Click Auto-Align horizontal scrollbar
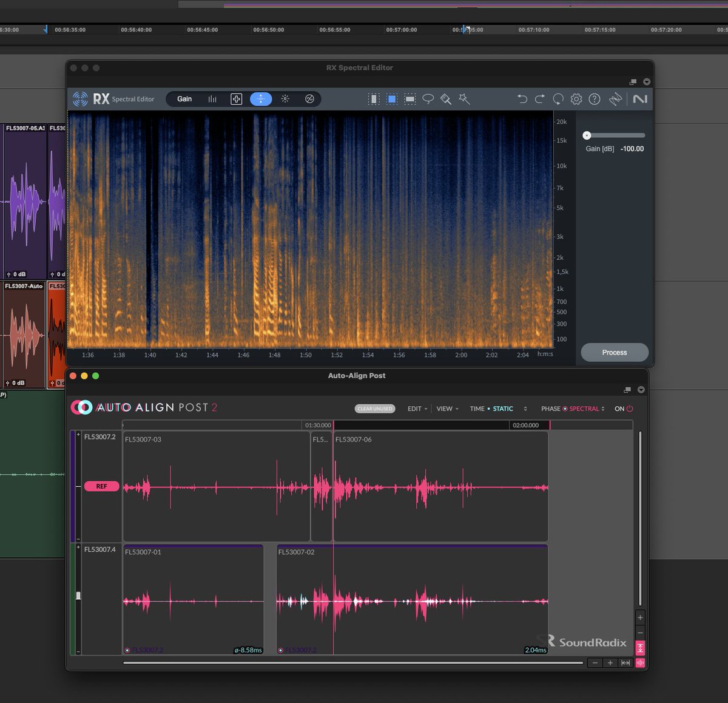Screen dimensions: 728x703 (x=352, y=663)
